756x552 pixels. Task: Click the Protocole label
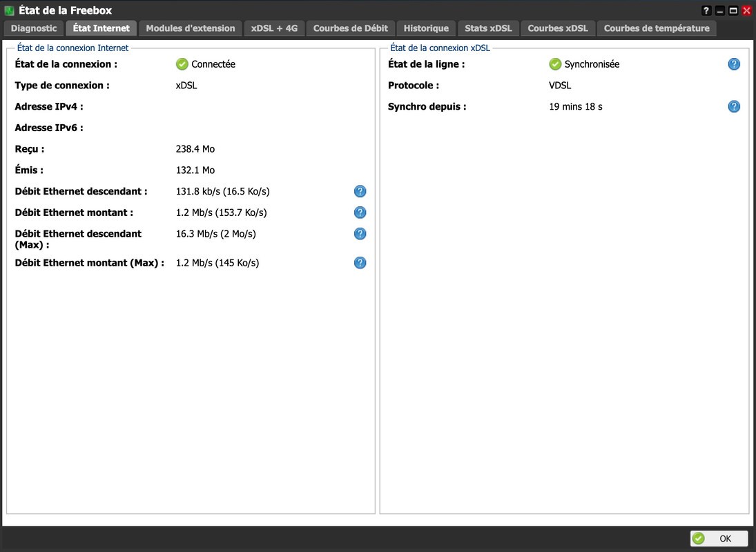[x=413, y=86]
